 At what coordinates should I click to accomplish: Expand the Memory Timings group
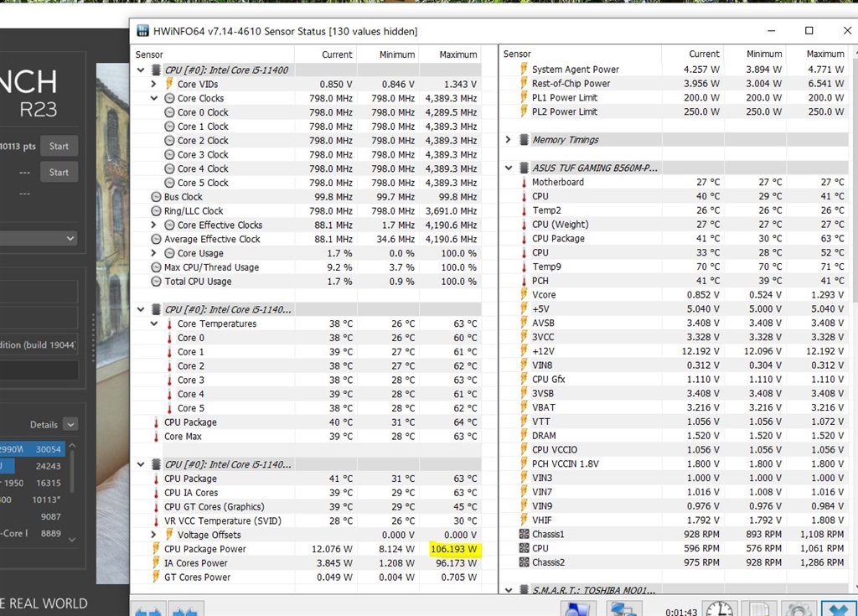[x=509, y=140]
